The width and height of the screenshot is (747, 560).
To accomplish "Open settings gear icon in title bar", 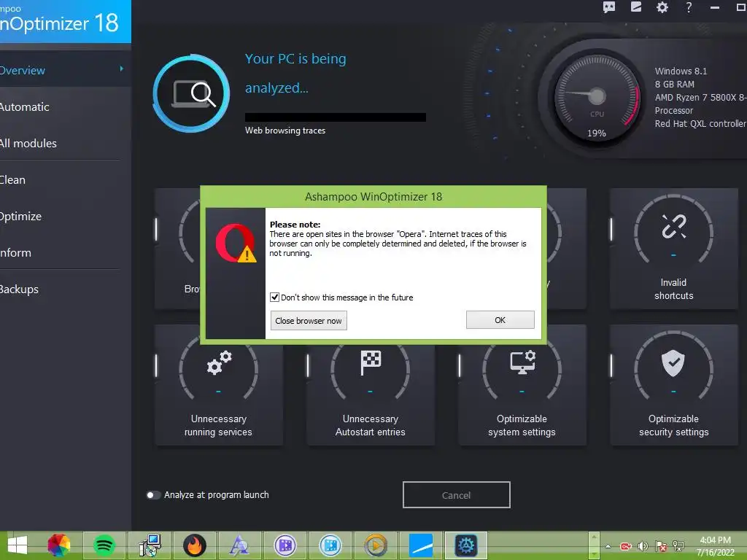I will click(662, 7).
